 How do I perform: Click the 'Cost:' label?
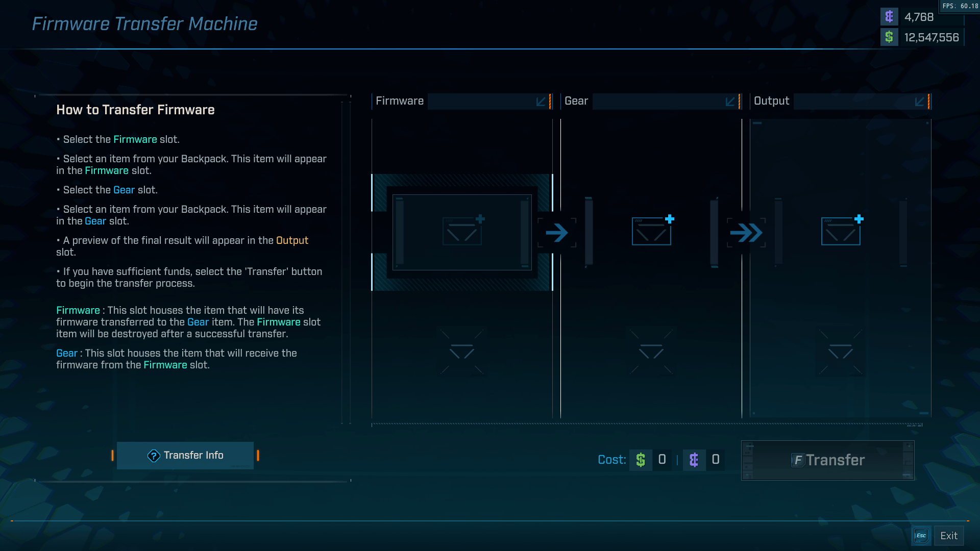coord(612,460)
